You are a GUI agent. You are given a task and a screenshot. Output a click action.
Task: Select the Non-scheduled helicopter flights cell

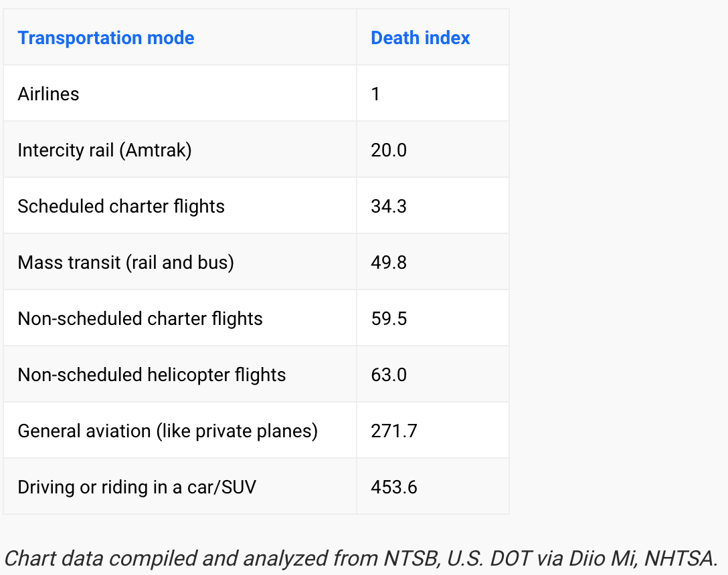(151, 375)
